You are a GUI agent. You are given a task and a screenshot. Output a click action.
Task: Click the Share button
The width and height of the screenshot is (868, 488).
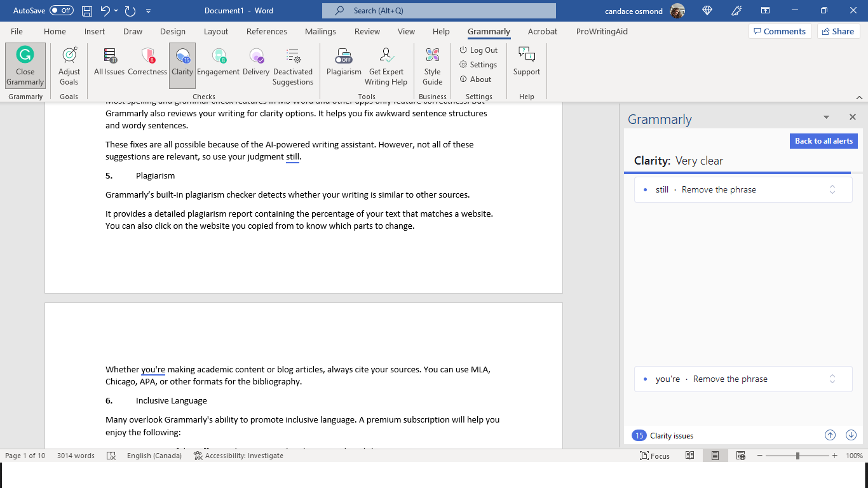click(x=839, y=31)
